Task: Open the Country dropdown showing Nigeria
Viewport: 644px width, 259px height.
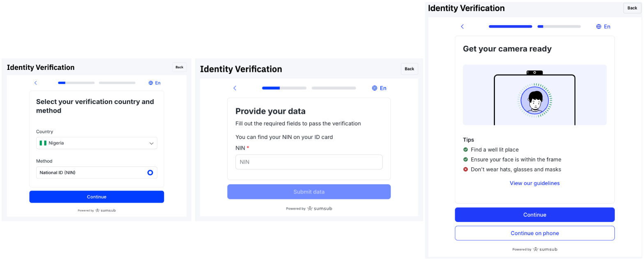Action: [96, 143]
